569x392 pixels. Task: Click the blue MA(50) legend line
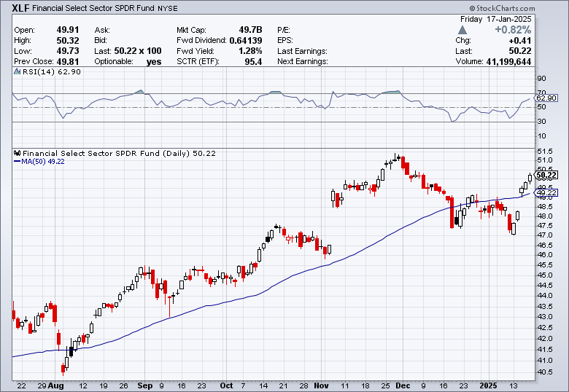(x=17, y=162)
